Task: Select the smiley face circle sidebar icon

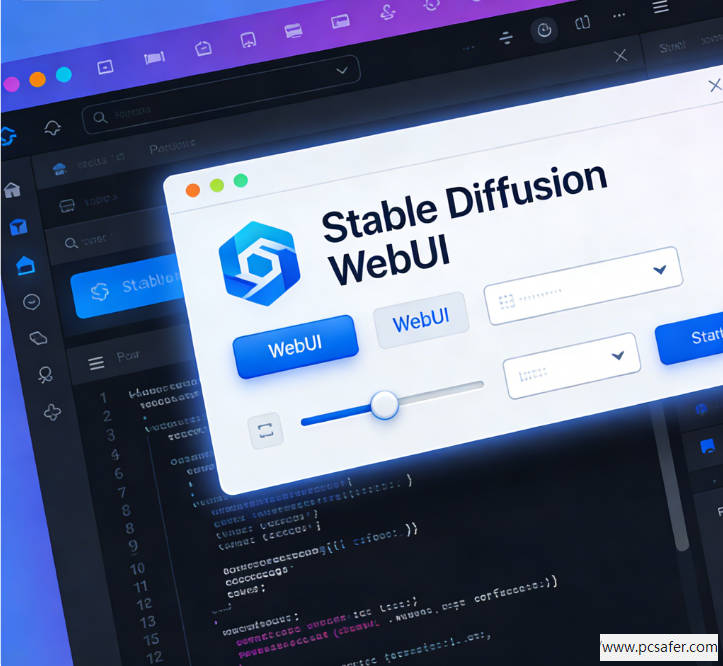Action: point(31,301)
